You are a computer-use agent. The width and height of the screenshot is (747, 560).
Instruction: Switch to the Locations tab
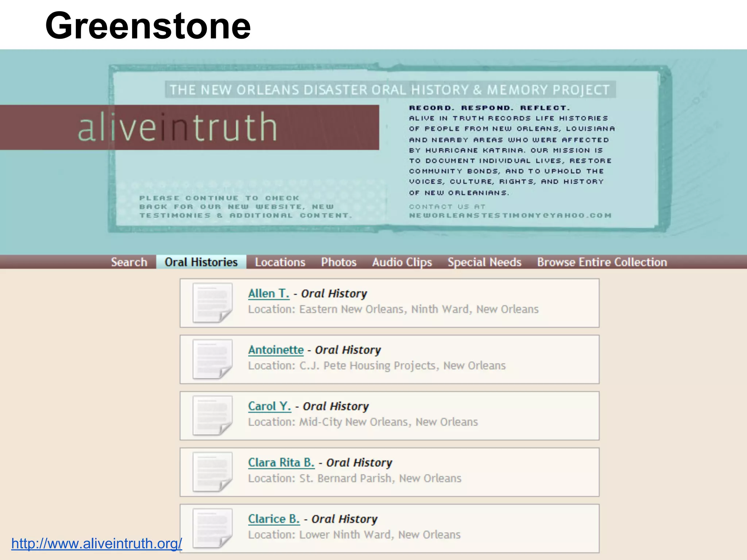coord(280,262)
